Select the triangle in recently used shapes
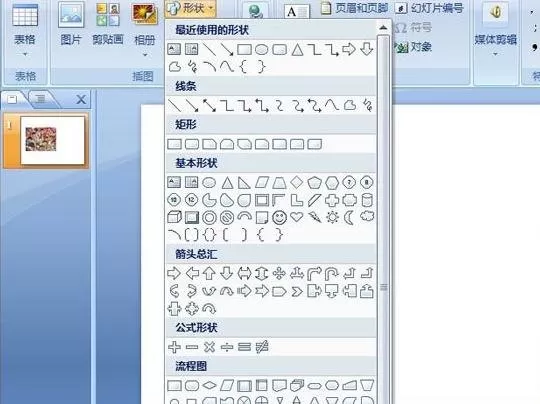The height and width of the screenshot is (404, 540). pyautogui.click(x=297, y=50)
